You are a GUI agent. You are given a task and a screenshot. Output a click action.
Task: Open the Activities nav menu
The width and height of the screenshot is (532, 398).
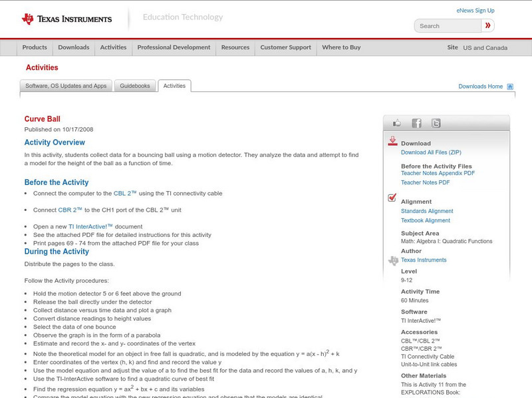[113, 47]
